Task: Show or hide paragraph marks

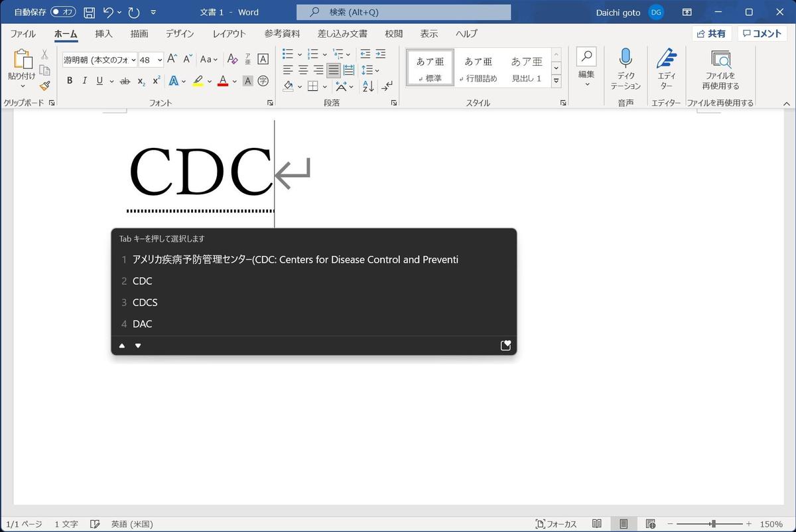Action: point(387,86)
